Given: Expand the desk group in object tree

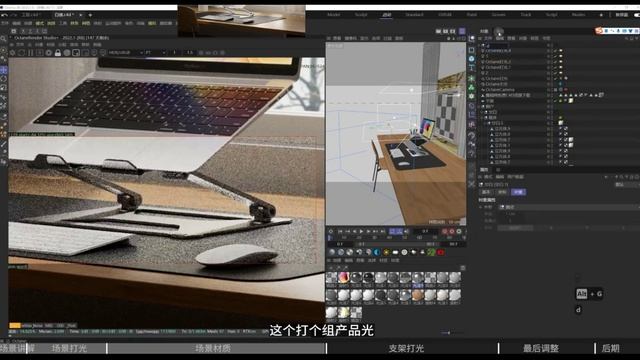Looking at the screenshot, I should tap(482, 118).
